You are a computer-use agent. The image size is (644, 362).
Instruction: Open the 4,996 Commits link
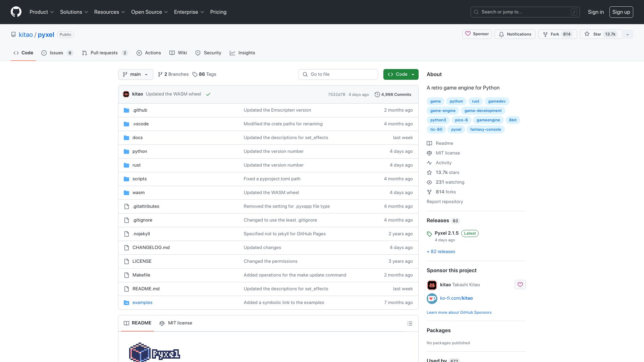pos(393,95)
